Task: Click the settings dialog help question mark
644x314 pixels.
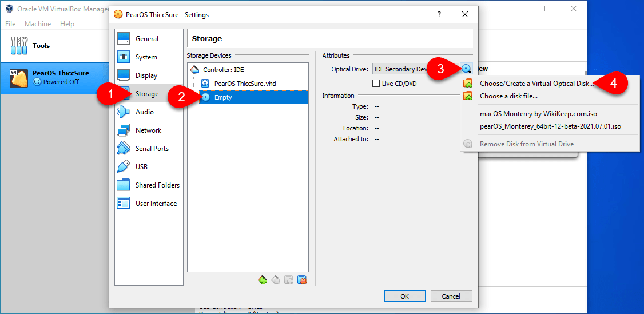Action: [x=439, y=15]
